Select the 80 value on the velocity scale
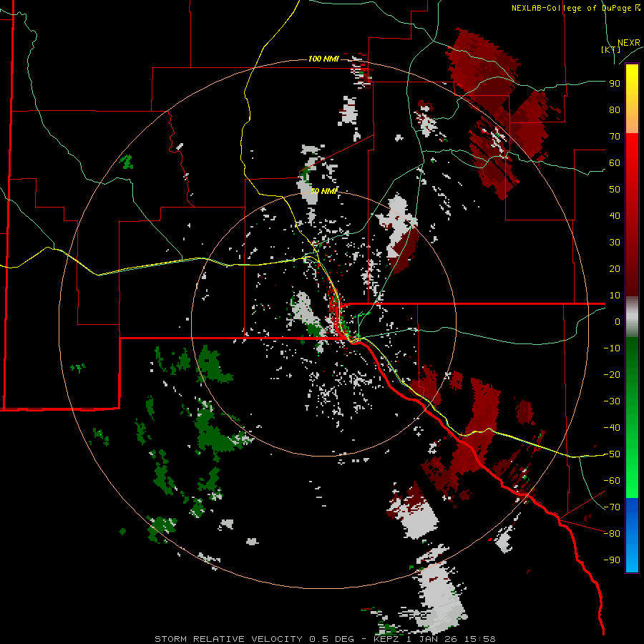 615,110
